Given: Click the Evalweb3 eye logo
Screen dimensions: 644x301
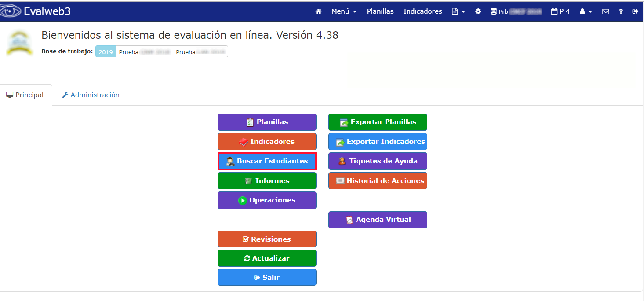Looking at the screenshot, I should click(x=11, y=11).
